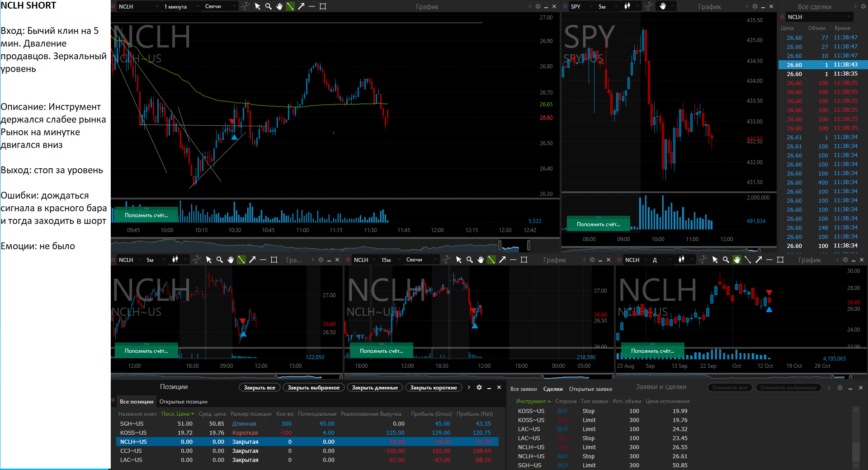Screen dimensions: 868x470
Task: Click the right range-slider handle under the 1-minute chart
Action: click(528, 246)
